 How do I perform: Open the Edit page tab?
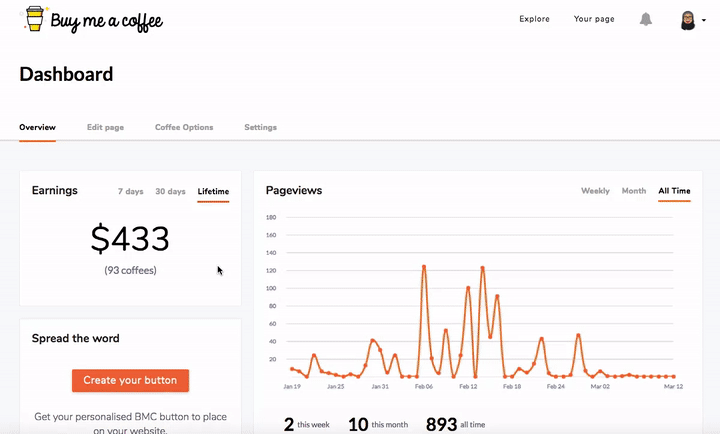pyautogui.click(x=105, y=128)
